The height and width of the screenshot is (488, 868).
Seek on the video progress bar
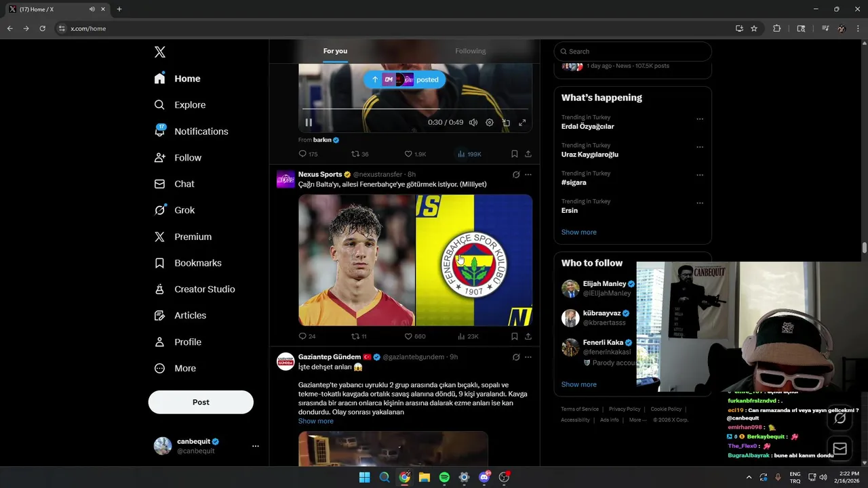(415, 108)
